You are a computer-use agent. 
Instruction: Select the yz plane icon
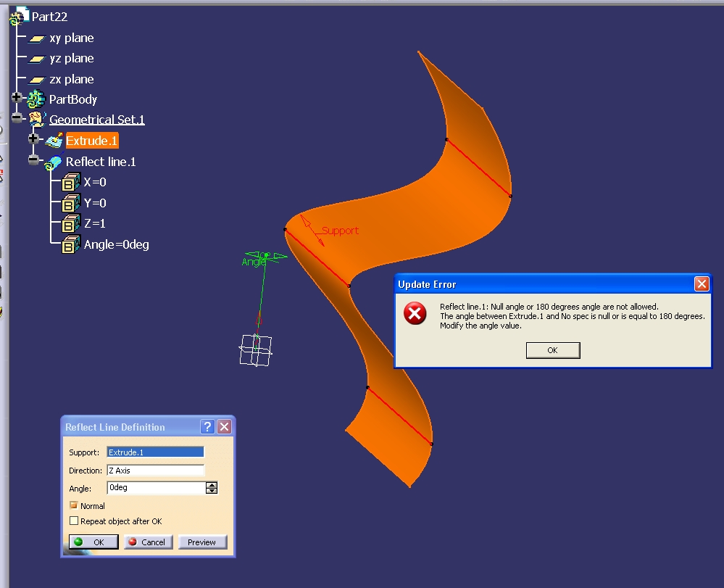[36, 59]
